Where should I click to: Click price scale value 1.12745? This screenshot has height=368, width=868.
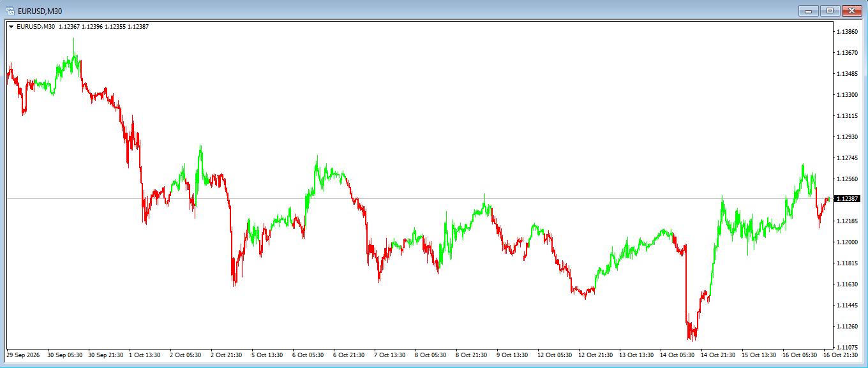(846, 158)
